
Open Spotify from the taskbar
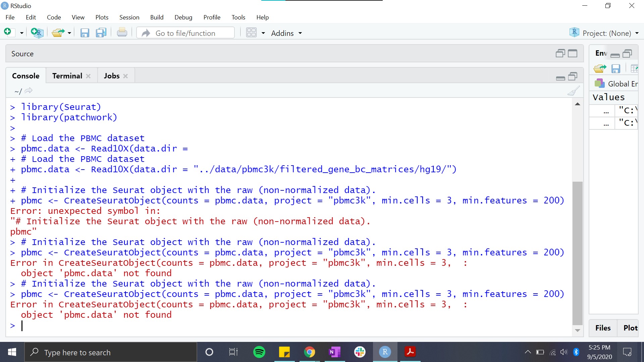[259, 352]
